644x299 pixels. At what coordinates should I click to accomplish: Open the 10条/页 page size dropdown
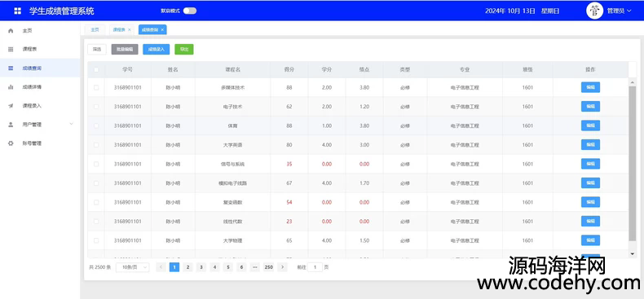tap(133, 267)
